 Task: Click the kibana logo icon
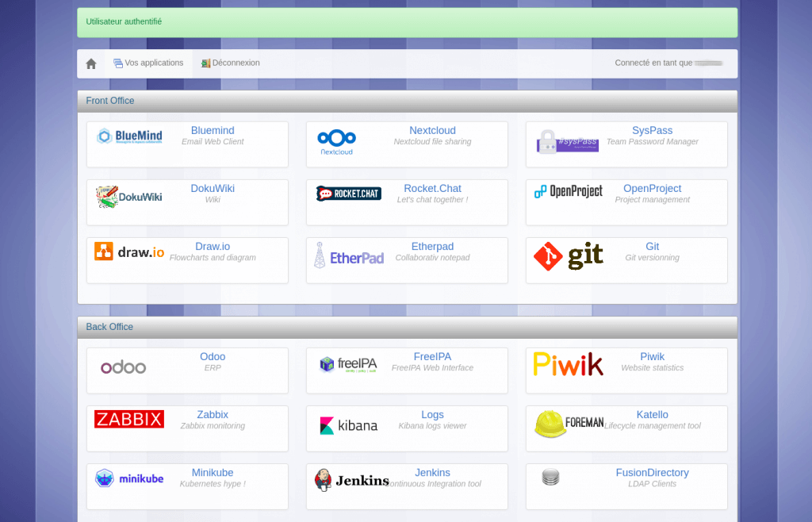point(348,426)
